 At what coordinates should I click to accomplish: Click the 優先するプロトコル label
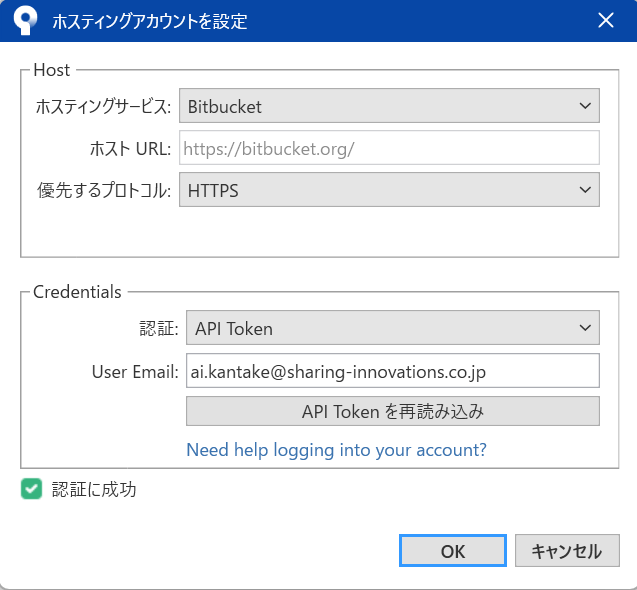(104, 190)
